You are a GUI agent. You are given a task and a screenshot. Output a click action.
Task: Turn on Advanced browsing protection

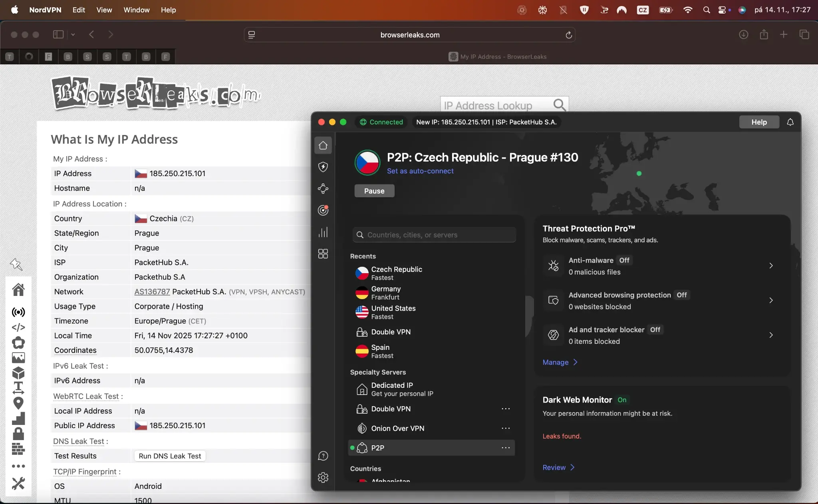pyautogui.click(x=682, y=295)
